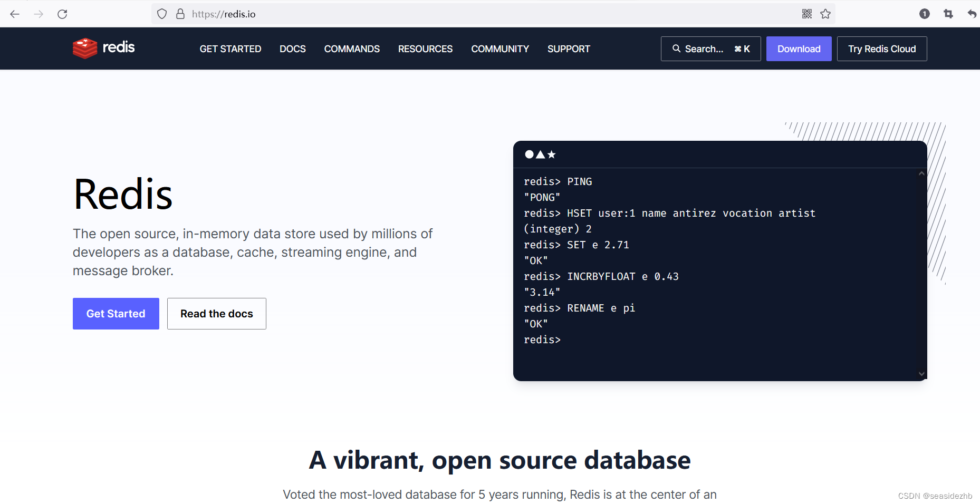Click the "3.14" output line
Screen dimensions: 980x504
(x=542, y=292)
